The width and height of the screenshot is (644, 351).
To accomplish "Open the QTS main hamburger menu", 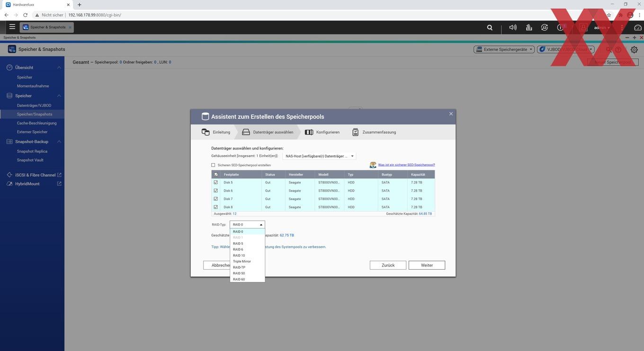I will [12, 27].
